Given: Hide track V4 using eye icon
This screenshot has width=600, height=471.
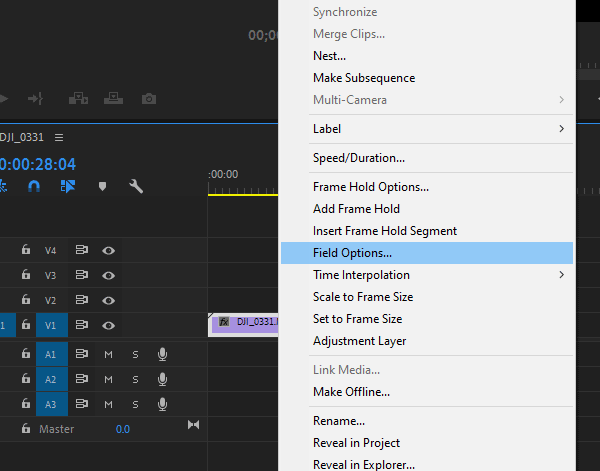Looking at the screenshot, I should click(x=108, y=251).
